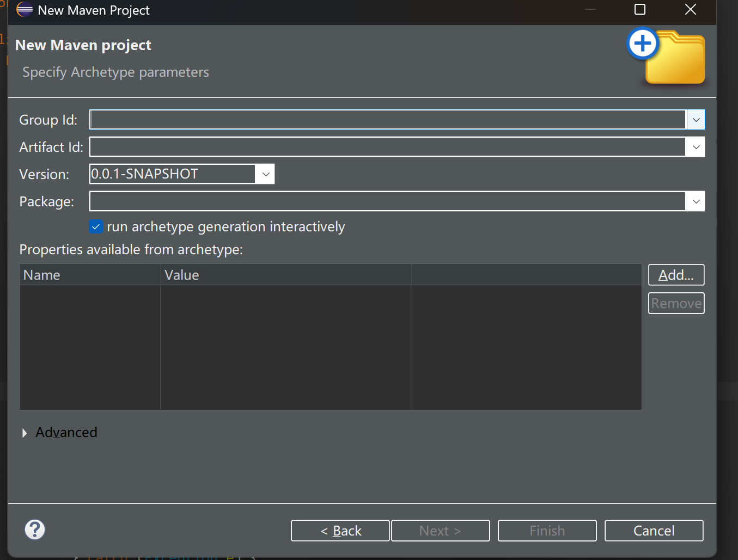Open the Group Id dropdown arrow
The width and height of the screenshot is (738, 560).
(x=696, y=120)
